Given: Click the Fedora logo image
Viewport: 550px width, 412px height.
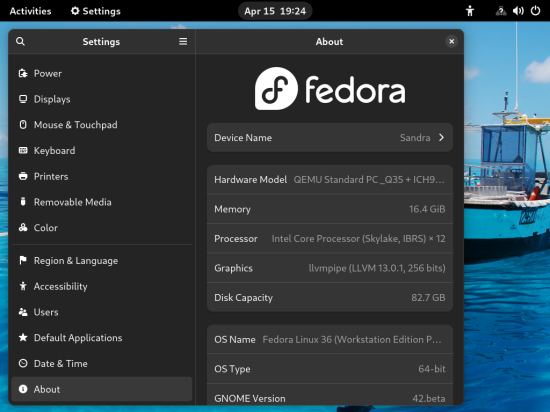Looking at the screenshot, I should (330, 88).
